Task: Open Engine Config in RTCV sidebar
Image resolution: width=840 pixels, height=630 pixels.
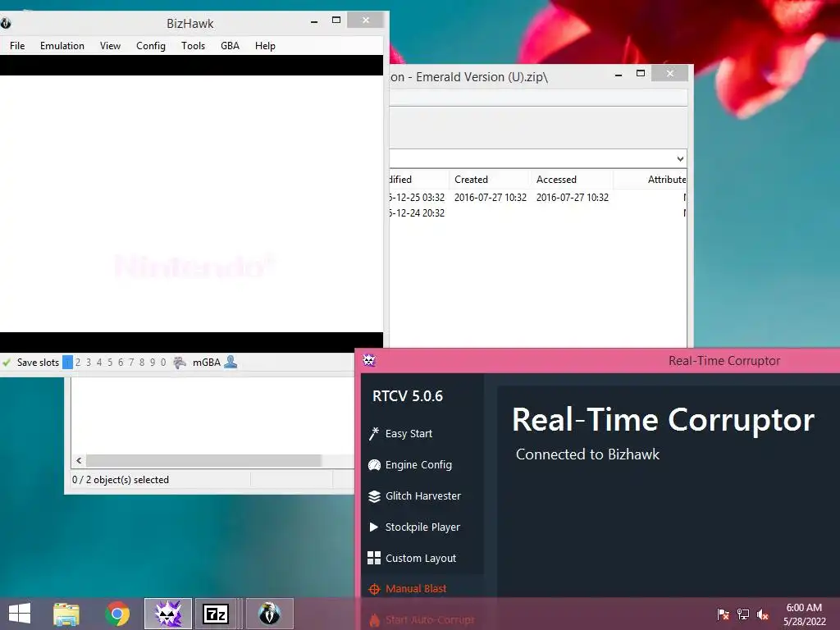Action: pyautogui.click(x=418, y=465)
